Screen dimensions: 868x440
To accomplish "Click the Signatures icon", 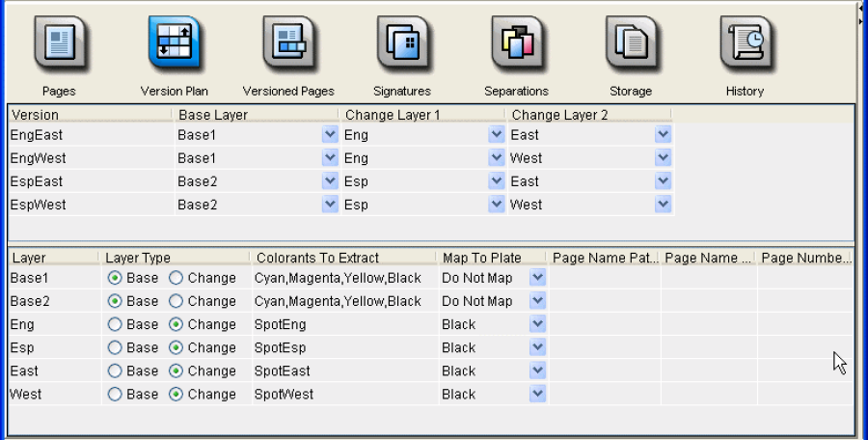I will click(402, 44).
